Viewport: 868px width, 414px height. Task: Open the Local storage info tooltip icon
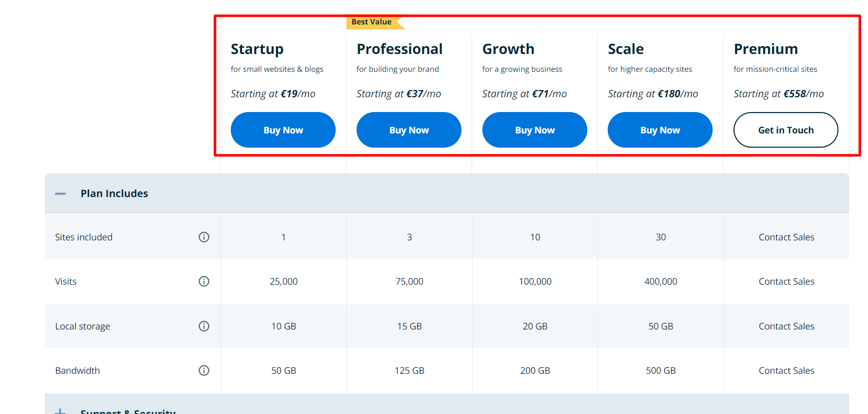[x=204, y=326]
